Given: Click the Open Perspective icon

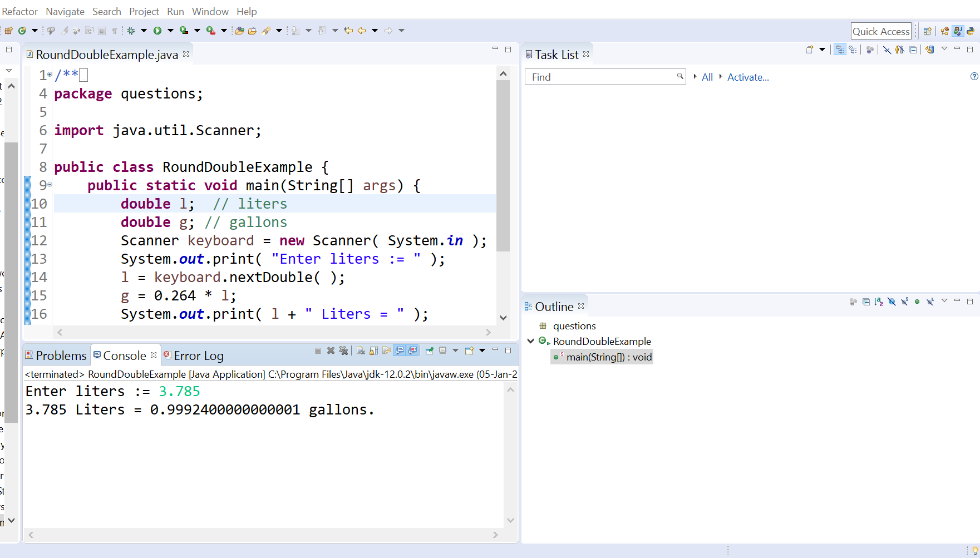Looking at the screenshot, I should pyautogui.click(x=927, y=31).
